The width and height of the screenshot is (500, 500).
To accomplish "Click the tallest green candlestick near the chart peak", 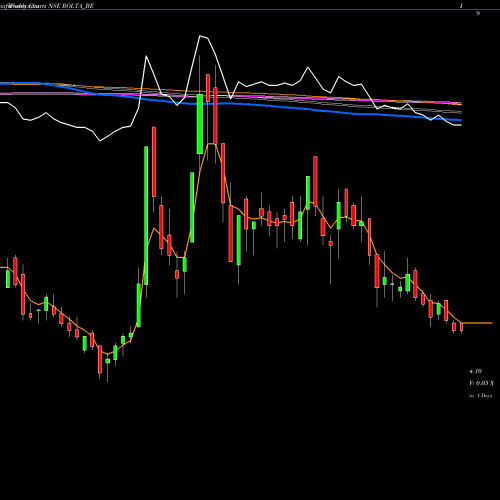I will click(x=200, y=124).
